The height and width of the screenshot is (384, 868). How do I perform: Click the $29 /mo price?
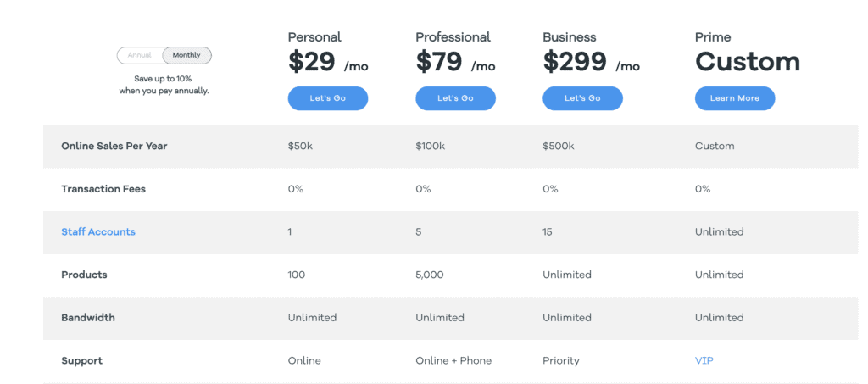tap(328, 62)
